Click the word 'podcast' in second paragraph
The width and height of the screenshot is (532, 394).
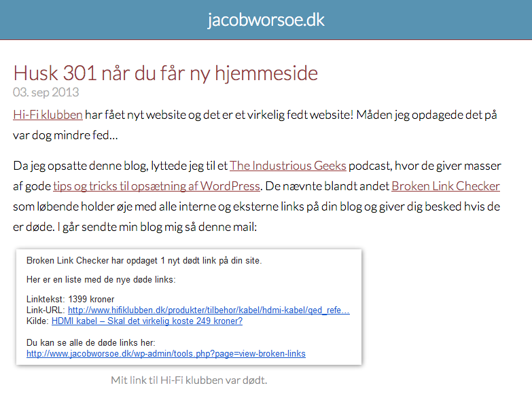coord(370,166)
